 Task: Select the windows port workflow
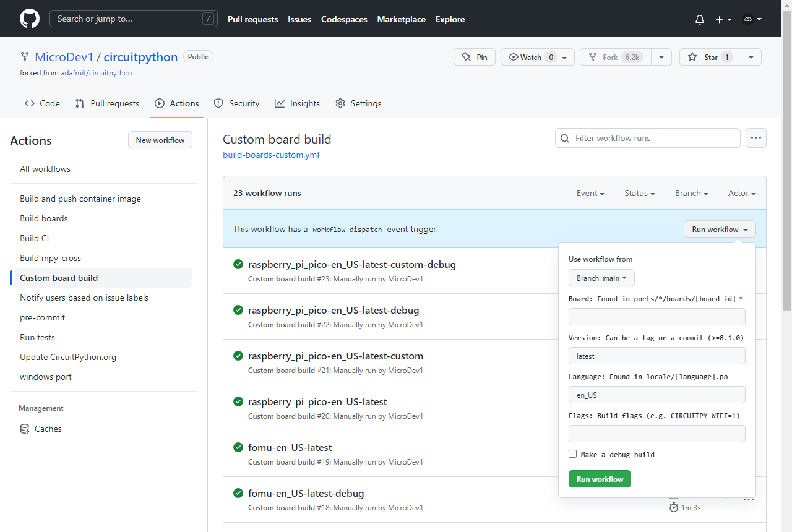coord(101,377)
